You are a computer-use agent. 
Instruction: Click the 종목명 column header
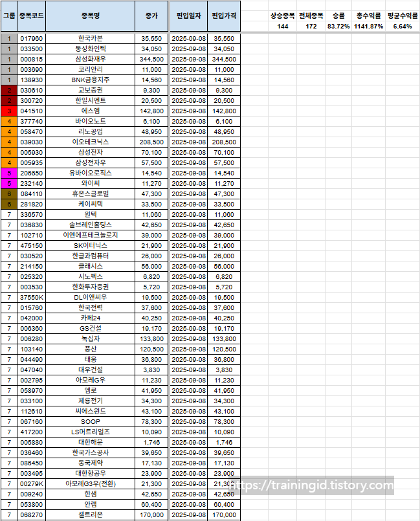(x=91, y=16)
